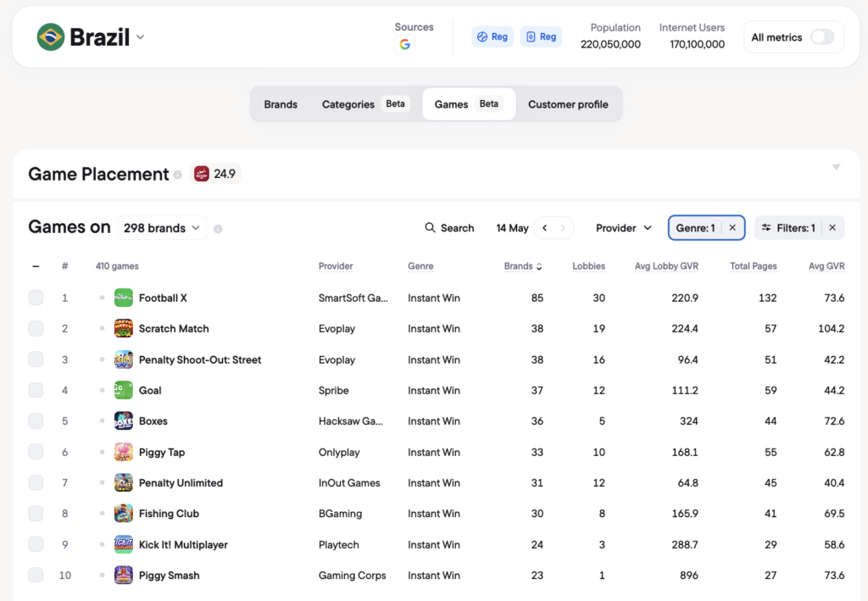Click the info icon beside 298 brands
This screenshot has width=868, height=601.
pos(218,229)
